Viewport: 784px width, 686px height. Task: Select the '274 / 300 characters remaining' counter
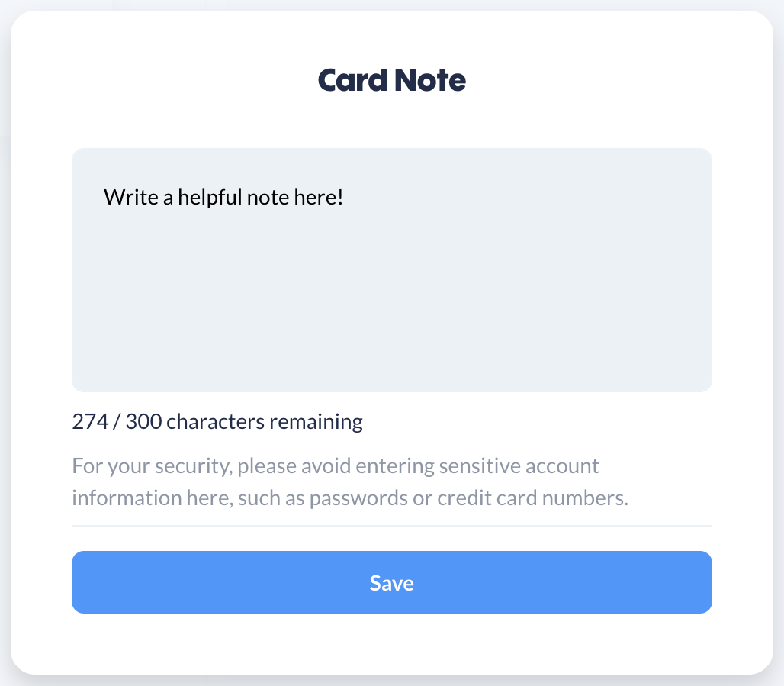(x=217, y=420)
